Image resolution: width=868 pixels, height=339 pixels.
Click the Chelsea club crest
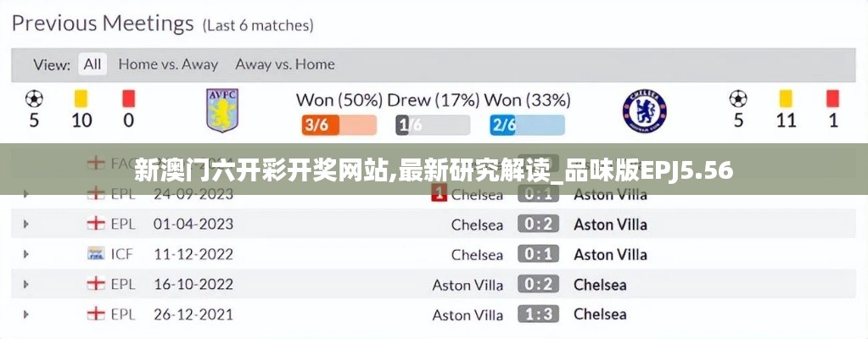(645, 110)
